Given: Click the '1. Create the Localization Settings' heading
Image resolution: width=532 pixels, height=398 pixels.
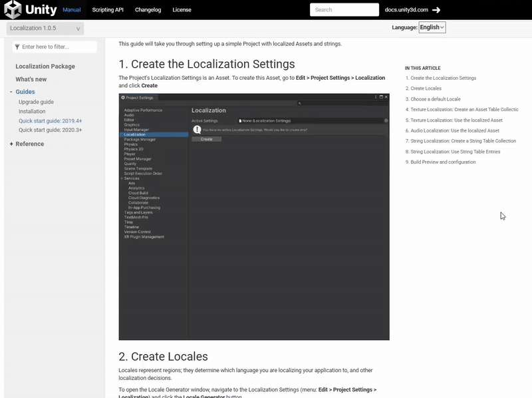Looking at the screenshot, I should tap(207, 64).
